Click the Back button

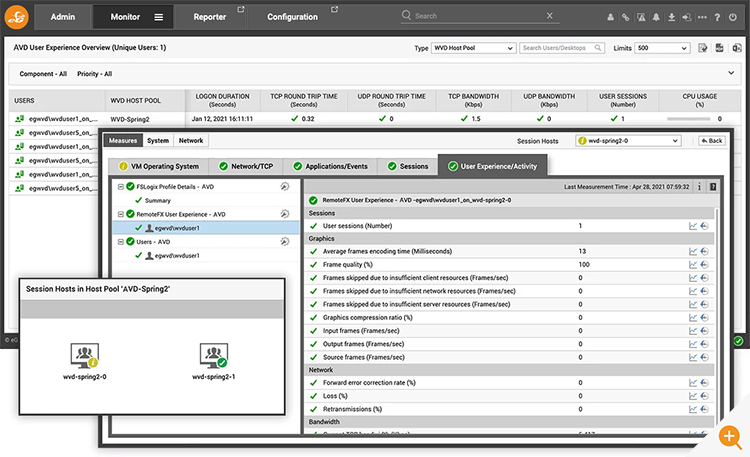pos(712,141)
